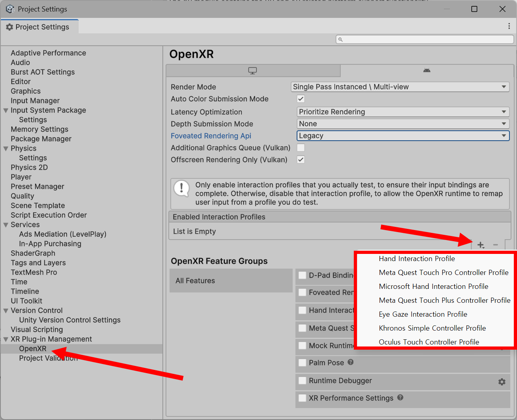The width and height of the screenshot is (517, 420).
Task: Open Unity Version Control Settings
Action: click(70, 320)
